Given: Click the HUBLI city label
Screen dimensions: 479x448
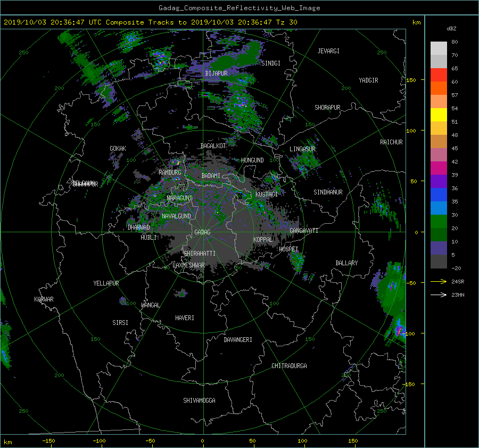Looking at the screenshot, I should (148, 237).
